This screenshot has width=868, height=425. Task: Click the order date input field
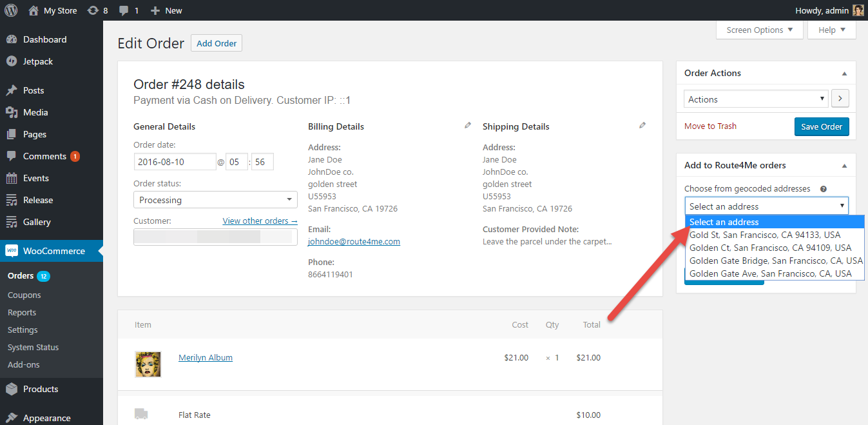click(175, 162)
